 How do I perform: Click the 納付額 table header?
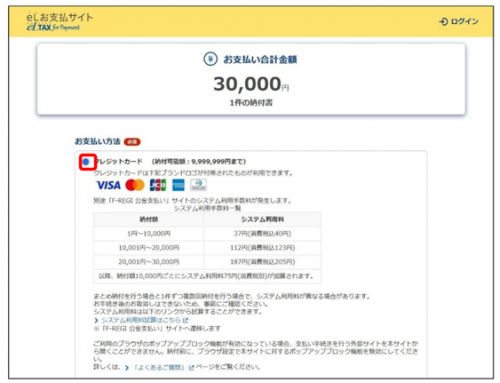tap(149, 219)
